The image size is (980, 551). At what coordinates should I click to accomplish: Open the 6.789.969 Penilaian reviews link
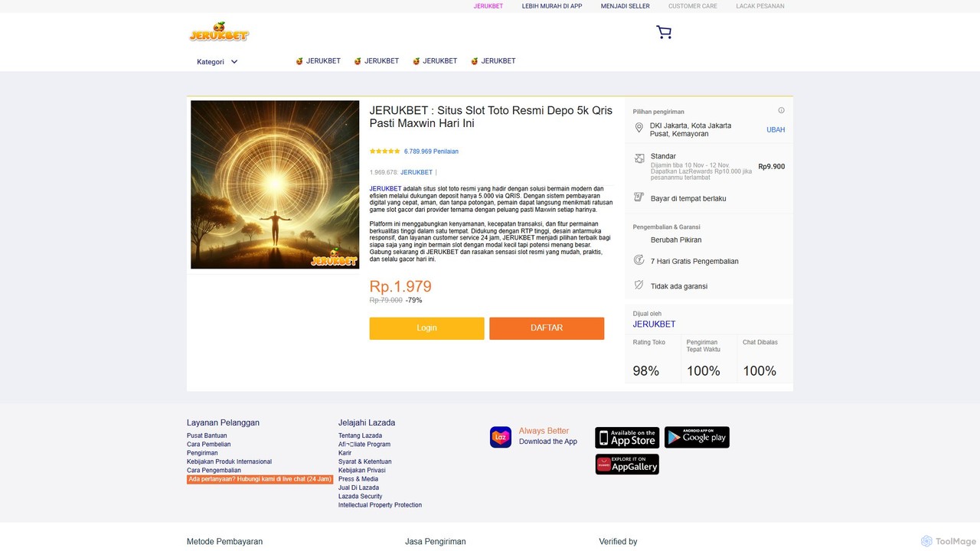pos(431,152)
